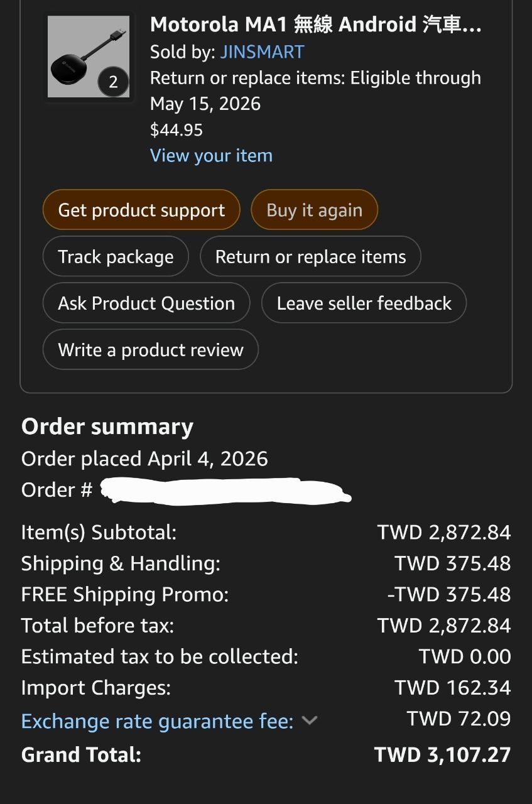Click the quantity badge showing 2

tap(113, 82)
